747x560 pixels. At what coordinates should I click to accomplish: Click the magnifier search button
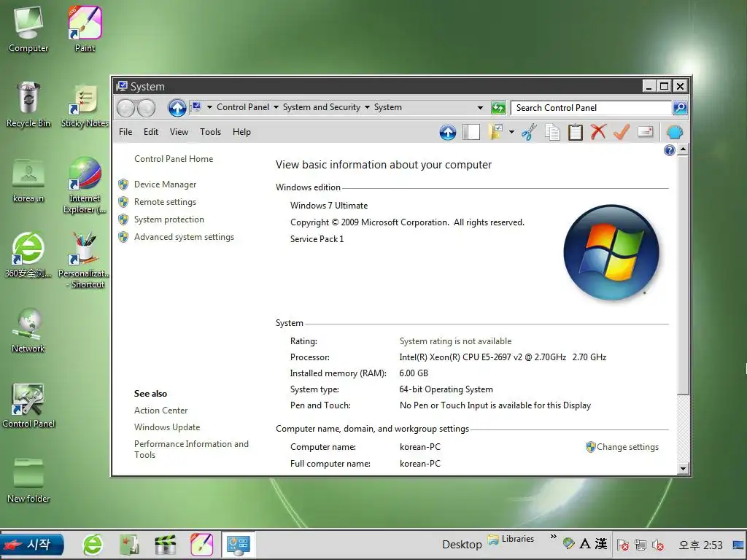(x=680, y=108)
